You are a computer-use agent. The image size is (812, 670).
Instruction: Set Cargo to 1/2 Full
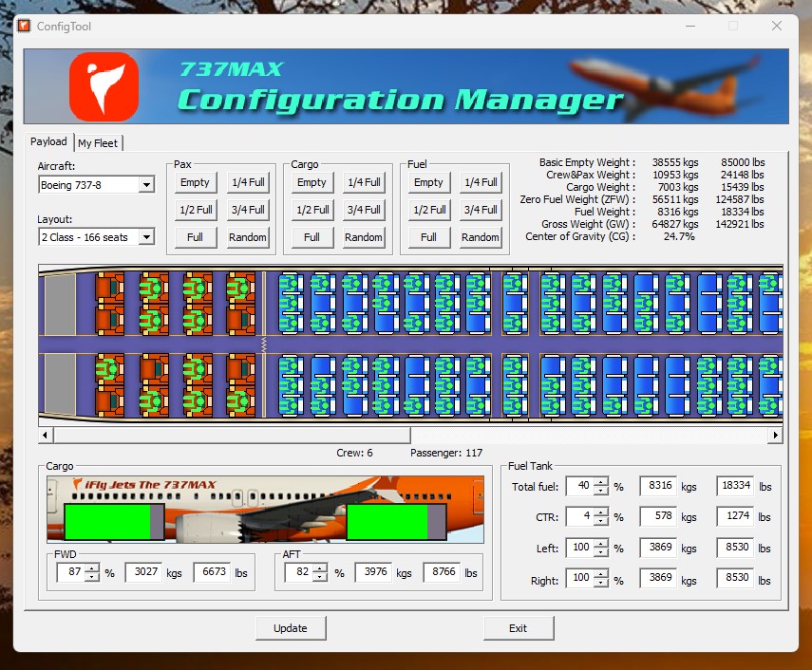[312, 210]
